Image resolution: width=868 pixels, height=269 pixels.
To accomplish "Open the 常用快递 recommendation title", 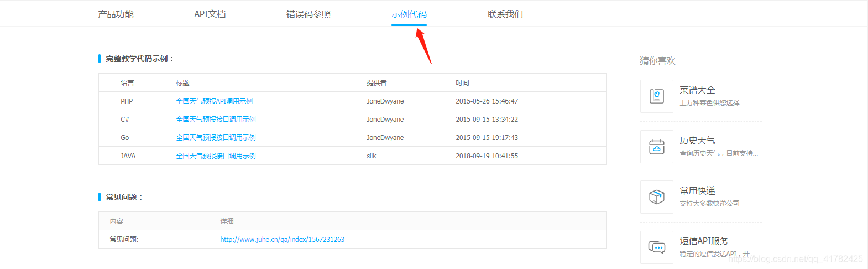I will (x=697, y=191).
